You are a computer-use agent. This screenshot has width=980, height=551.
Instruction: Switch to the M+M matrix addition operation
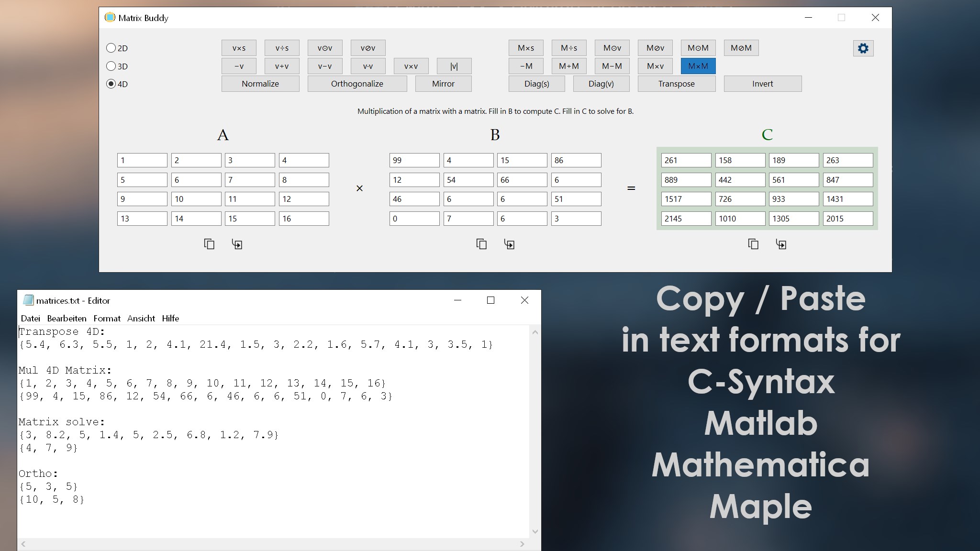click(568, 66)
